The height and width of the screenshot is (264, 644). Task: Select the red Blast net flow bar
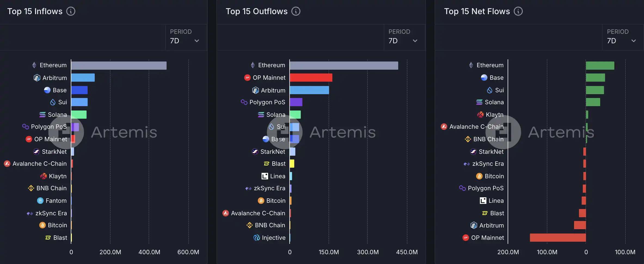click(x=582, y=213)
